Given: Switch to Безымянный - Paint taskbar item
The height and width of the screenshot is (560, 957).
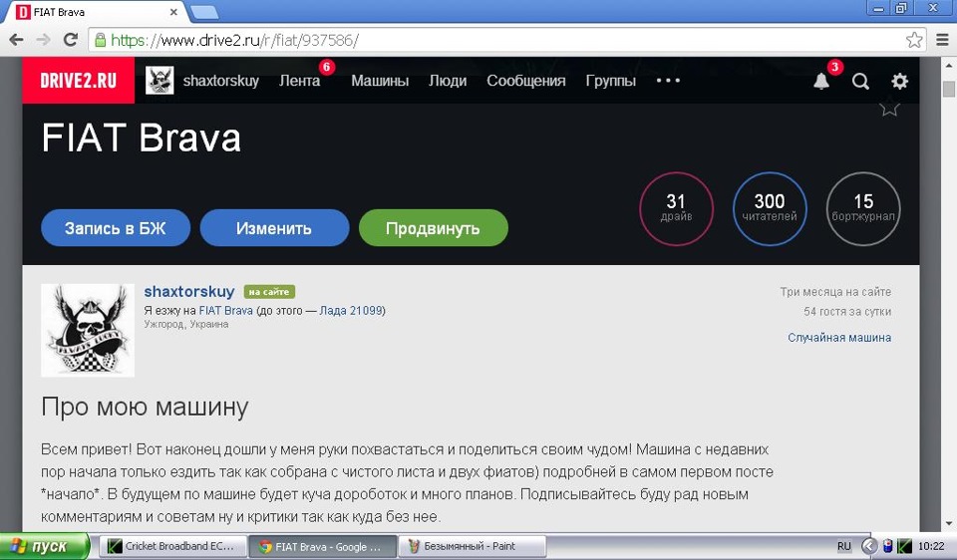Looking at the screenshot, I should click(472, 546).
